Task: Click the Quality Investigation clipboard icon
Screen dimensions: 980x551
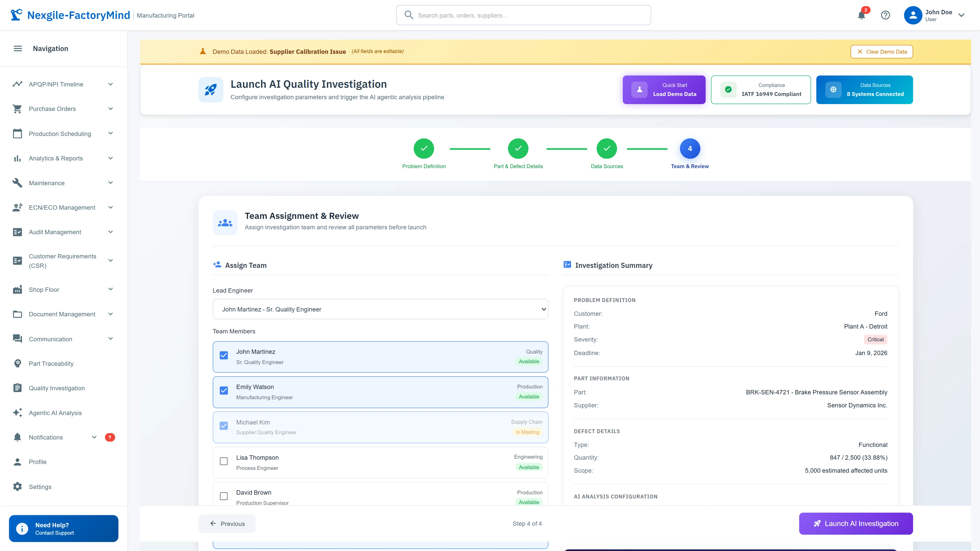Action: [18, 388]
